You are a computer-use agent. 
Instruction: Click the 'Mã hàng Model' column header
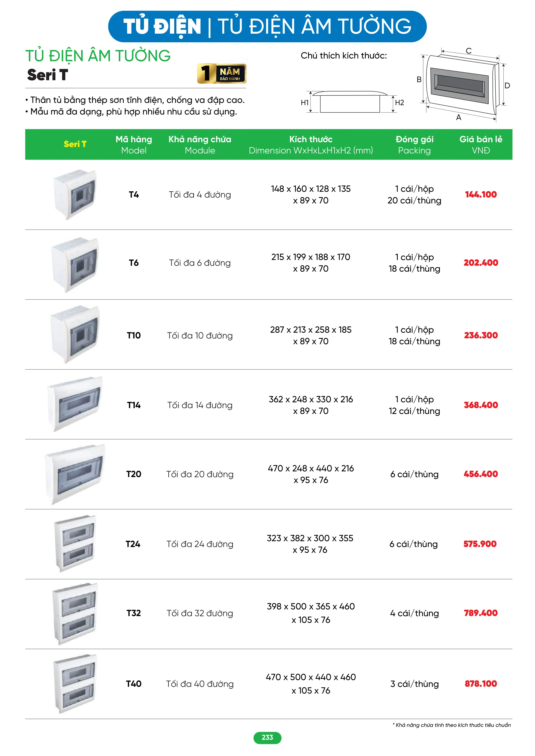[134, 145]
